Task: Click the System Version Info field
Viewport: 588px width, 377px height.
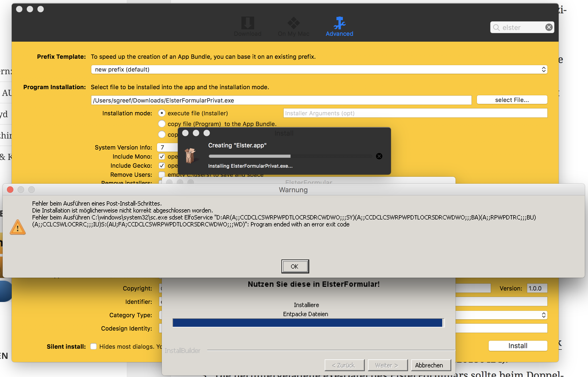Action: (167, 147)
